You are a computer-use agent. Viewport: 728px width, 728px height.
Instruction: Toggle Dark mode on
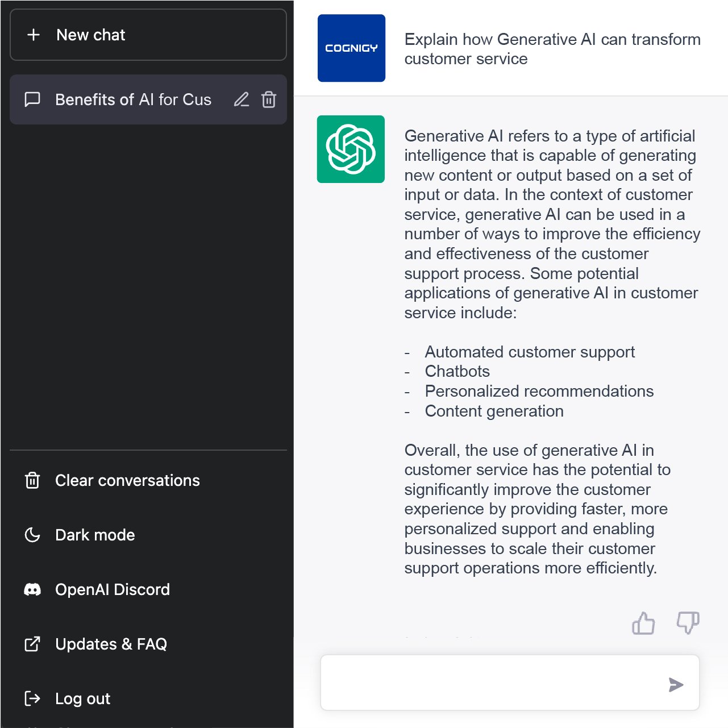click(x=95, y=535)
